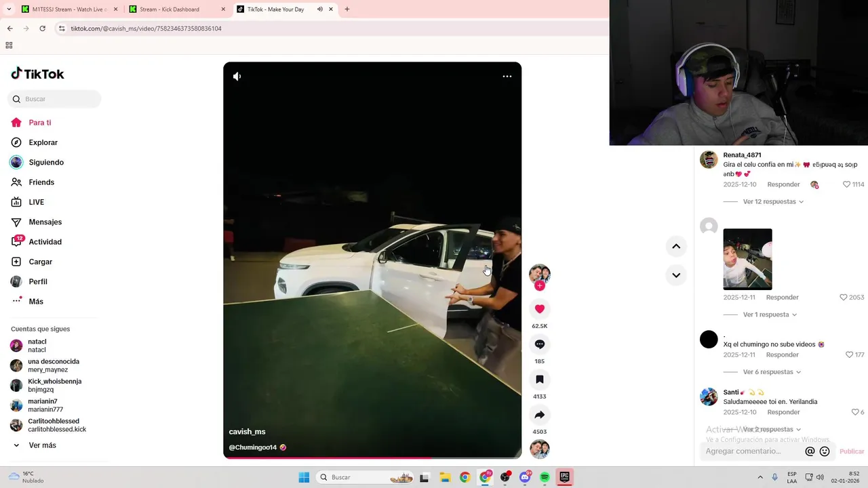
Task: Reload the page with the refresh icon
Action: (42, 28)
